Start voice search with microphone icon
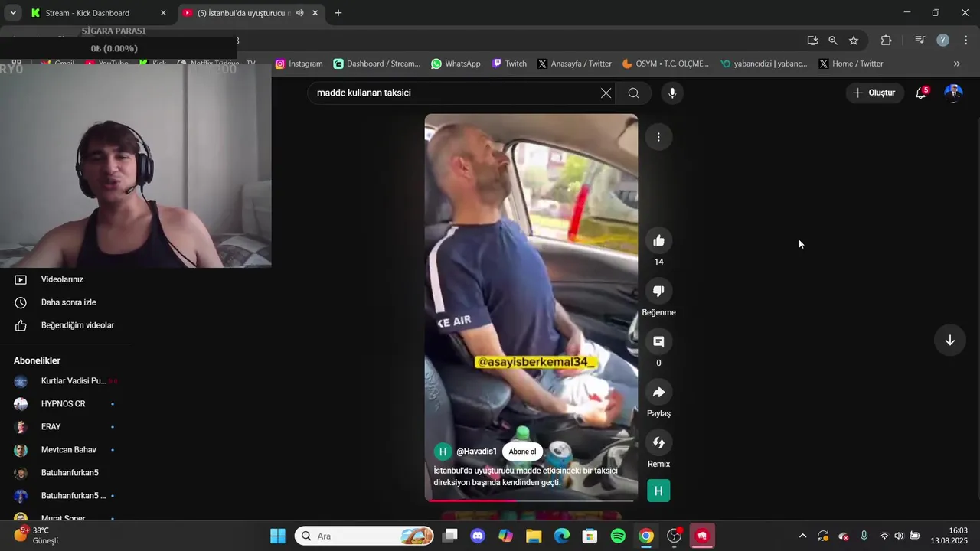Viewport: 980px width, 551px height. pos(672,93)
